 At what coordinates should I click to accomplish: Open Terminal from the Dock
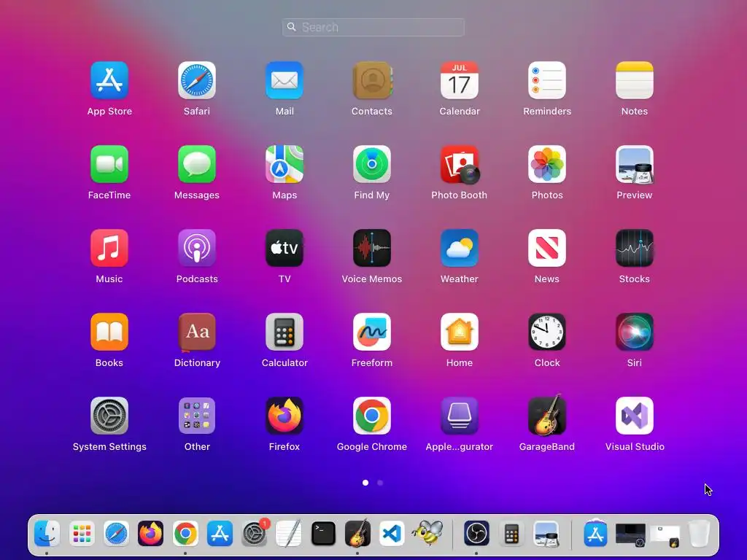coord(323,533)
